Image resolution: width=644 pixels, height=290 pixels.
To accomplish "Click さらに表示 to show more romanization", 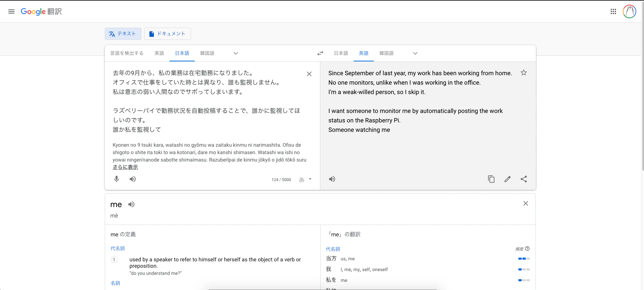I will coord(125,167).
